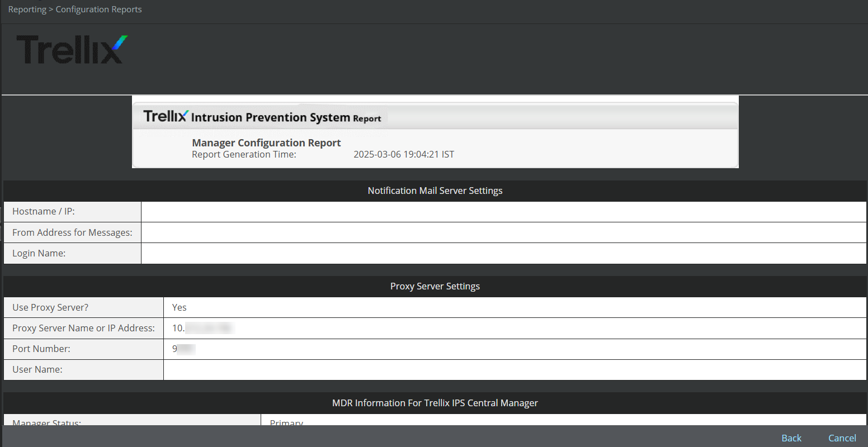
Task: Click the proxy server IP value starting with 10.
Action: point(202,329)
